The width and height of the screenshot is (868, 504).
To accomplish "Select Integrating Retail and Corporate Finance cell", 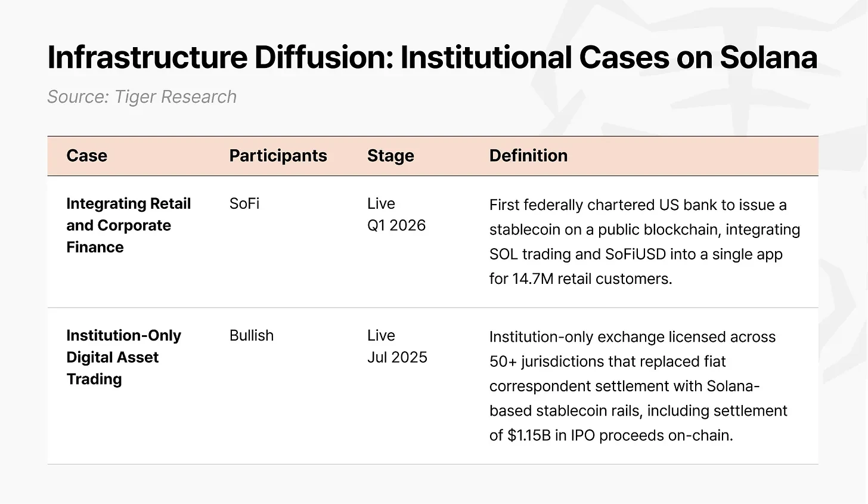I will 129,225.
